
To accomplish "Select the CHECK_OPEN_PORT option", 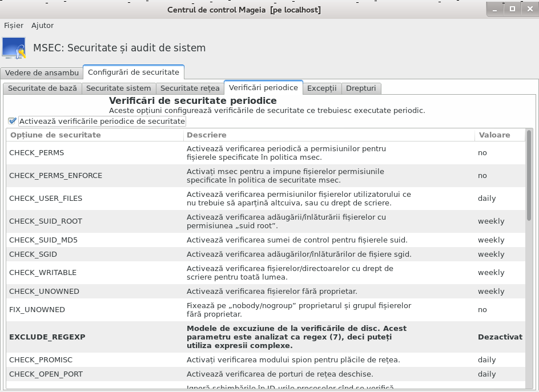I will click(266, 374).
